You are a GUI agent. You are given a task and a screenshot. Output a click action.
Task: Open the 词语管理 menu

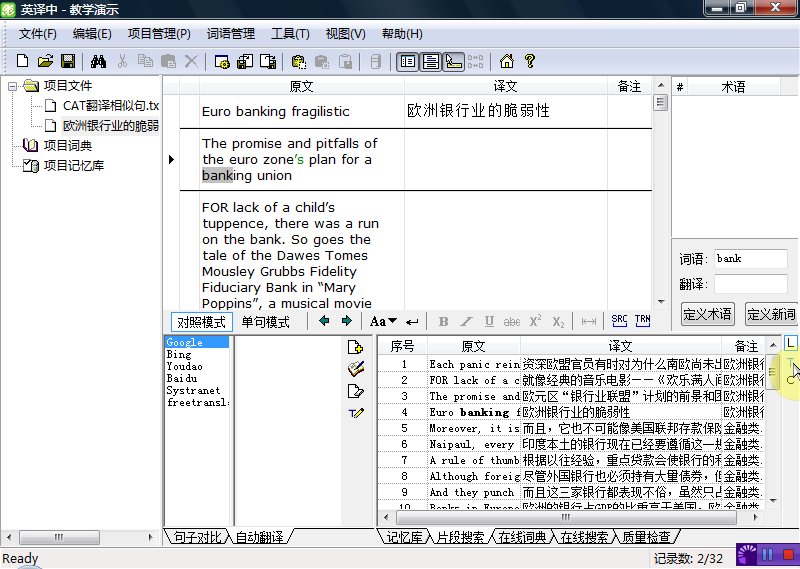coord(231,34)
